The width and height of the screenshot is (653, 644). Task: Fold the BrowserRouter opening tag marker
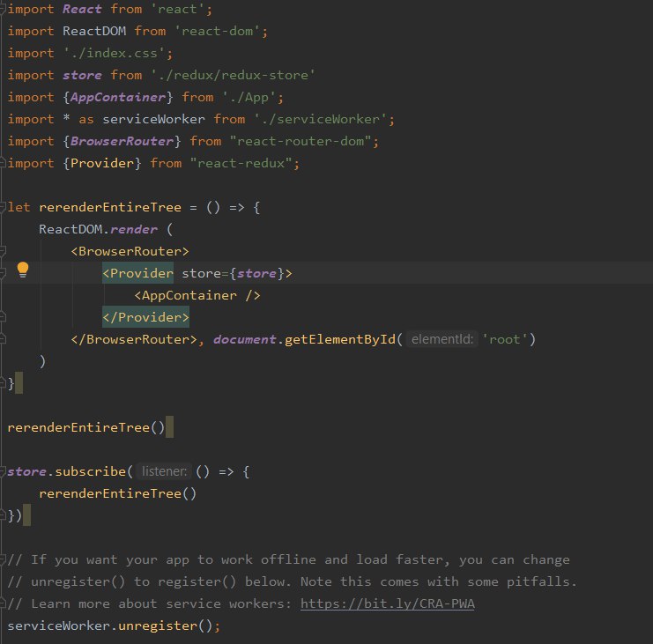[x=3, y=251]
